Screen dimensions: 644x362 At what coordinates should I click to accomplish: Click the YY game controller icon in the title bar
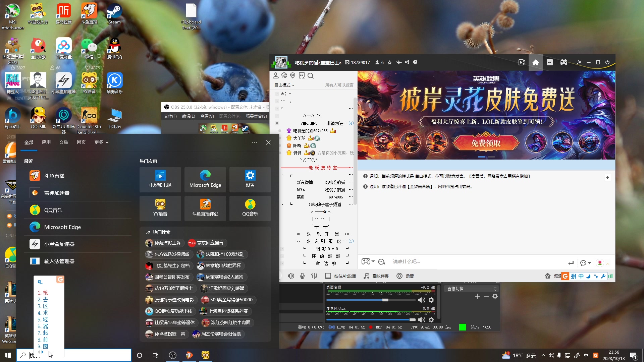coord(563,62)
